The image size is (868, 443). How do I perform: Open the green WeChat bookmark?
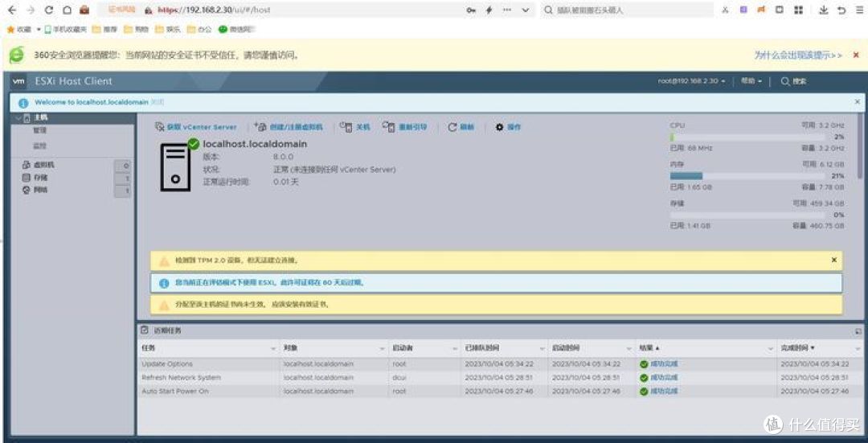tap(235, 30)
